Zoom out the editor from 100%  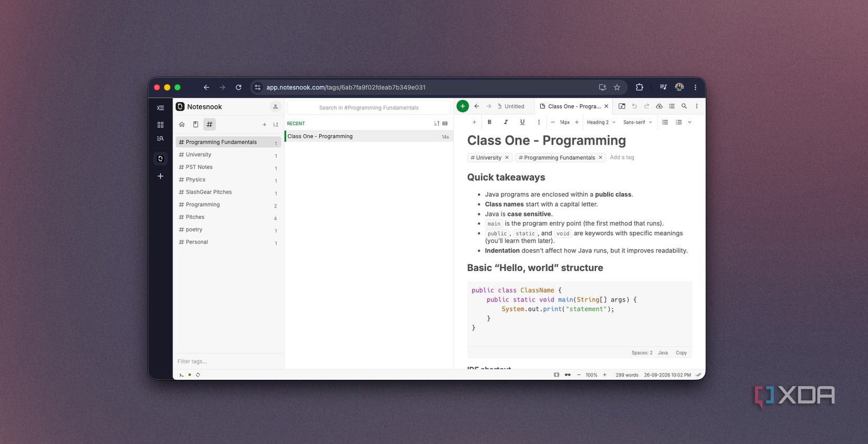click(x=579, y=375)
